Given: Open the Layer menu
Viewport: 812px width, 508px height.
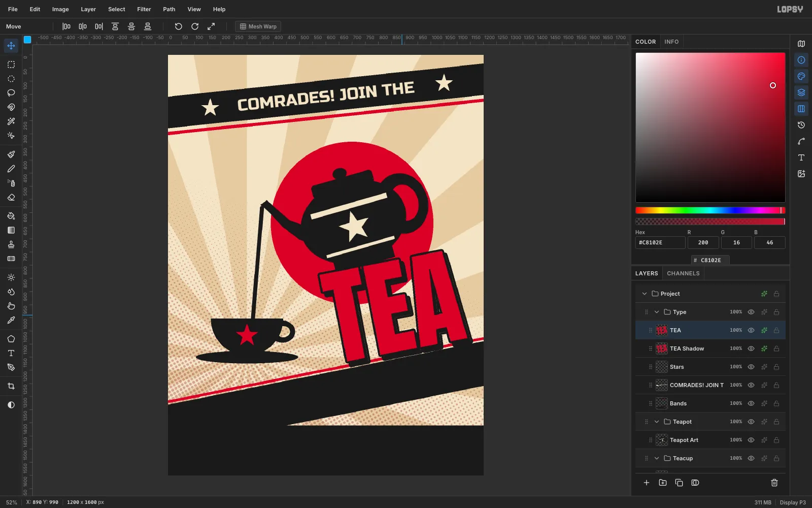Looking at the screenshot, I should (88, 9).
